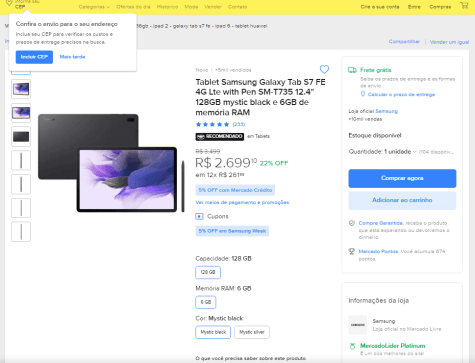Open related search ipad 6
This screenshot has width=475, height=363.
coord(223,26)
